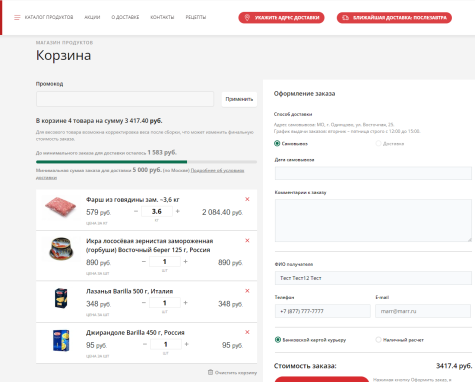Open the Икра лососёвая product thumbnail
Screen dimensions: 475x382
point(61,249)
